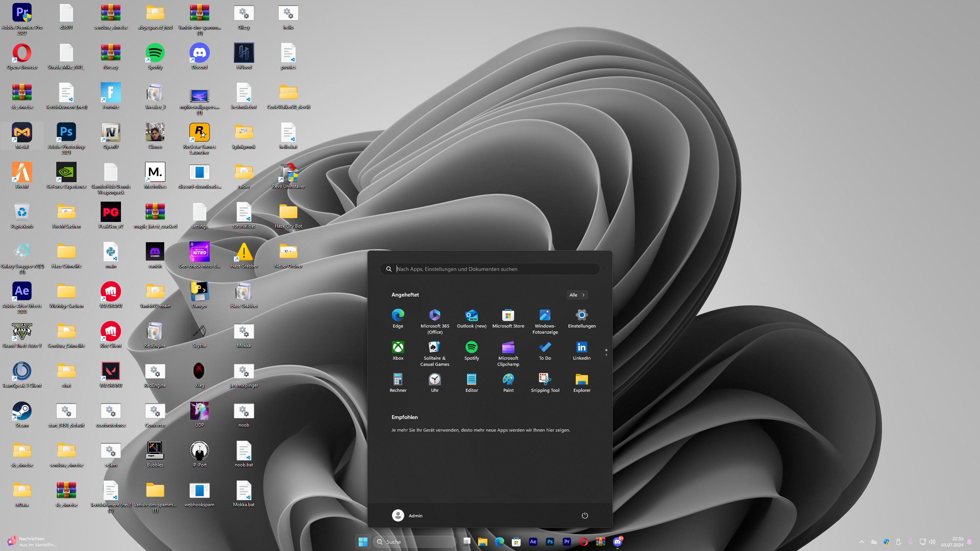Select the Mechvibes desktop shortcut
This screenshot has height=551, width=980.
click(x=155, y=176)
